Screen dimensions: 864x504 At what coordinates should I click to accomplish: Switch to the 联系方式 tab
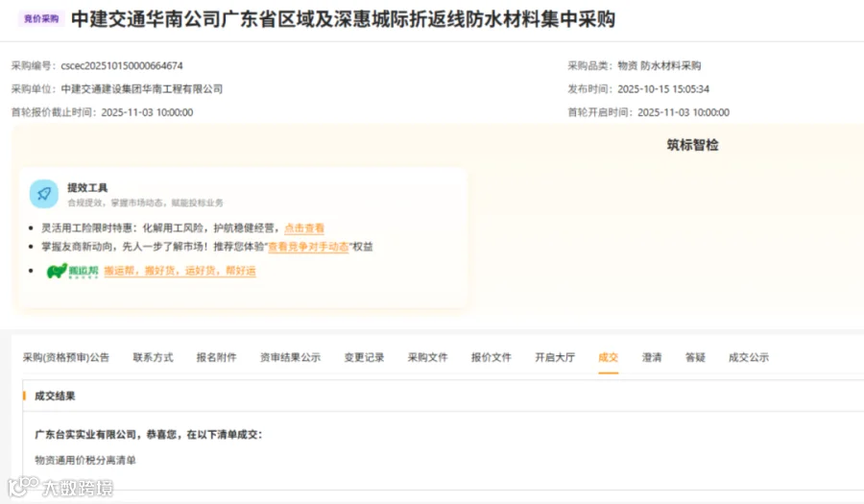[x=153, y=357]
